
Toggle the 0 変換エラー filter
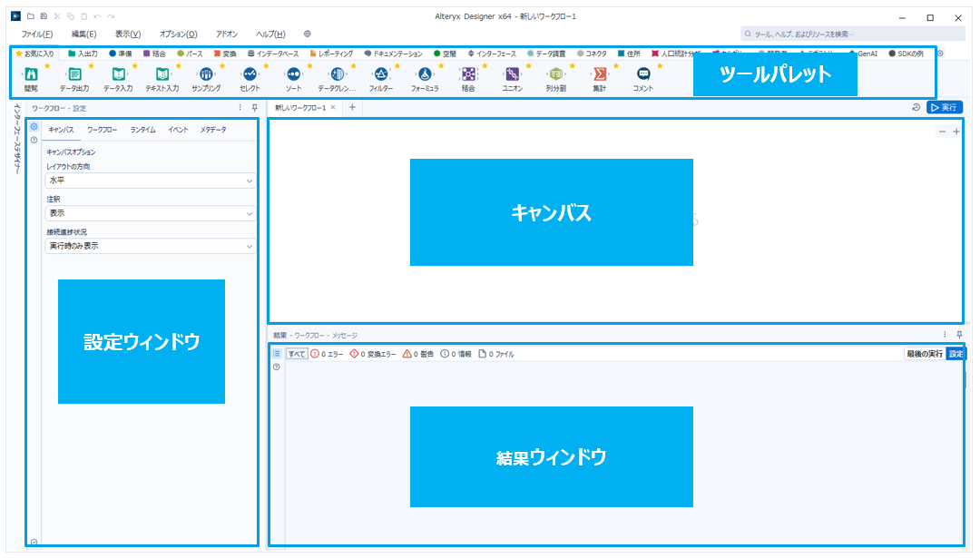pos(373,354)
